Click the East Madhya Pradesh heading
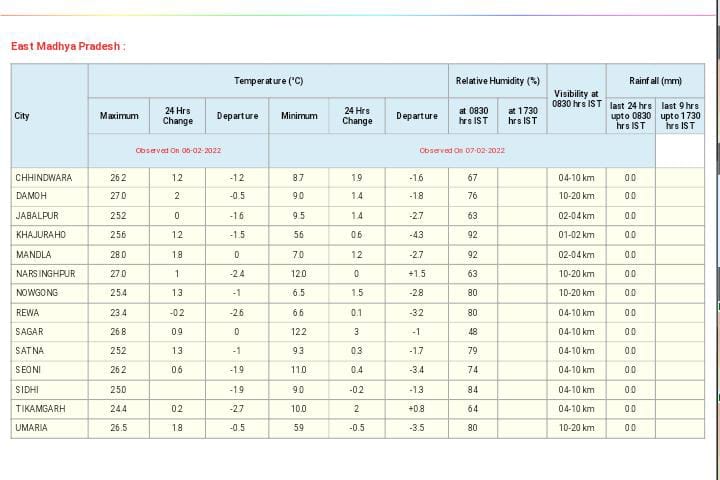 (x=68, y=47)
